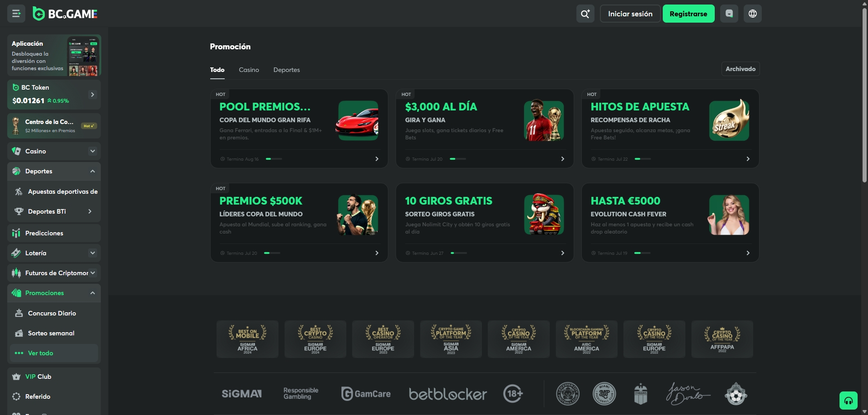Viewport: 868px width, 415px height.
Task: Click the Leicester City club crest
Action: click(x=568, y=394)
